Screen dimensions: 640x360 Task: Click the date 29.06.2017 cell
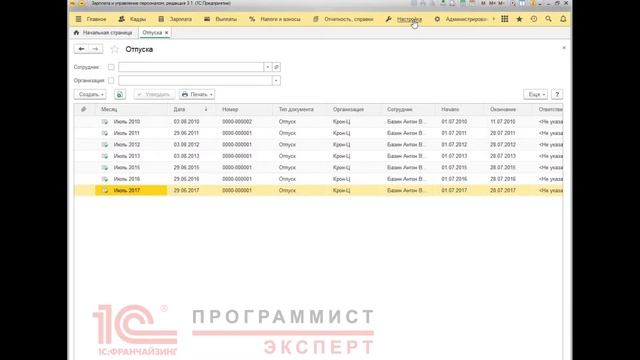click(186, 190)
